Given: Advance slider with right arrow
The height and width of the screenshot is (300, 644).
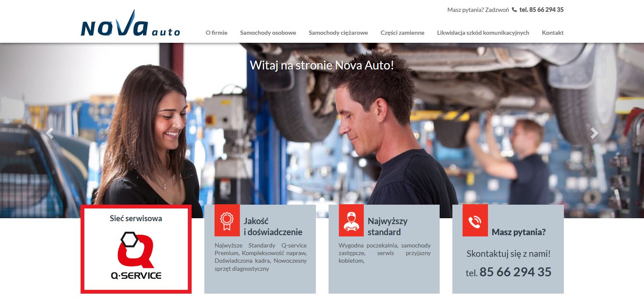Looking at the screenshot, I should pos(594,133).
